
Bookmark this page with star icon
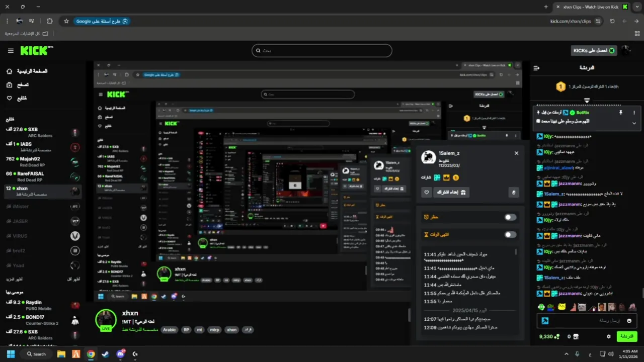pyautogui.click(x=66, y=21)
